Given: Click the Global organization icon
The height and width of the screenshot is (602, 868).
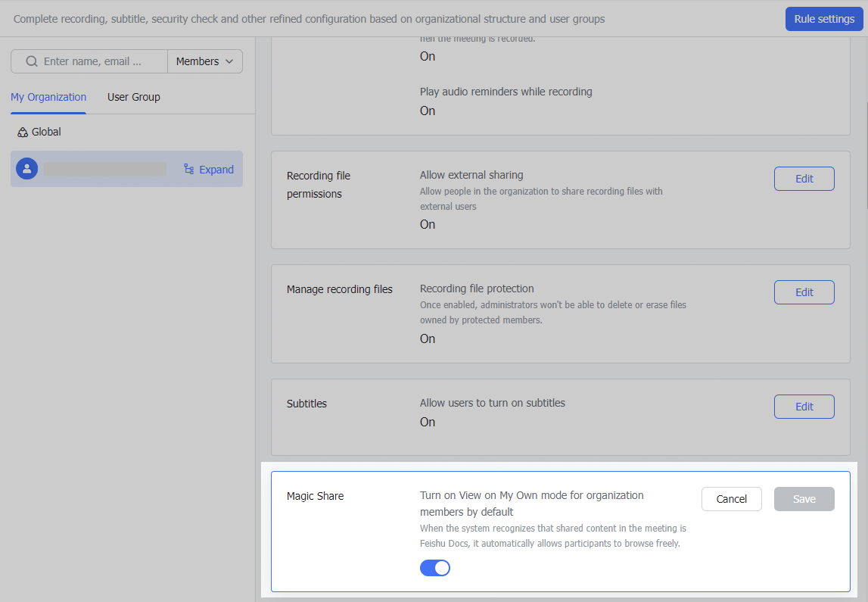Looking at the screenshot, I should click(x=23, y=133).
